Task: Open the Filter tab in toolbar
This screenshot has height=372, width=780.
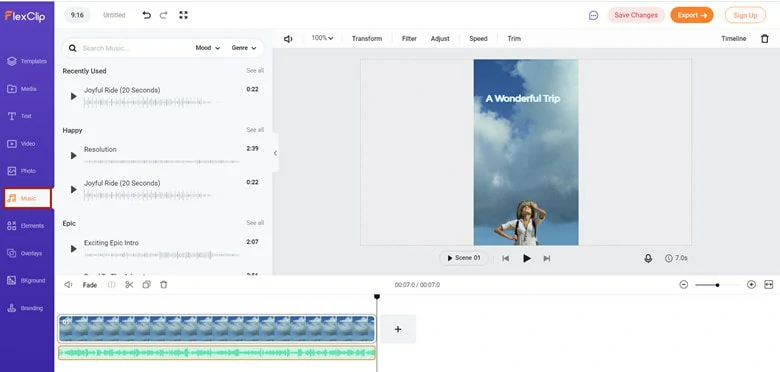Action: click(409, 38)
